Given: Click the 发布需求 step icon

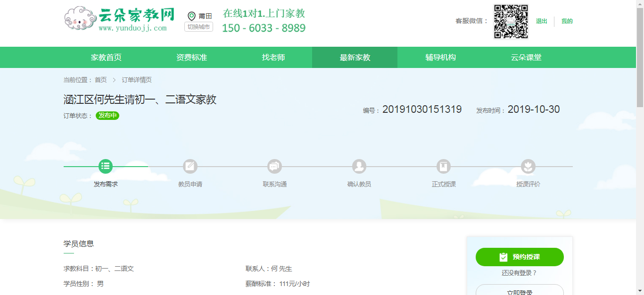Looking at the screenshot, I should [x=106, y=166].
